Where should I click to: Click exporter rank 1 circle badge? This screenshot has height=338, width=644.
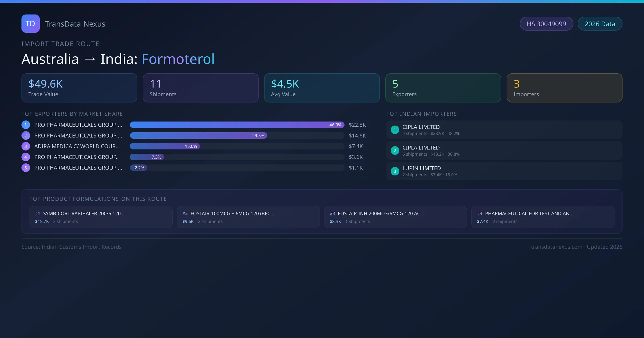click(x=26, y=125)
